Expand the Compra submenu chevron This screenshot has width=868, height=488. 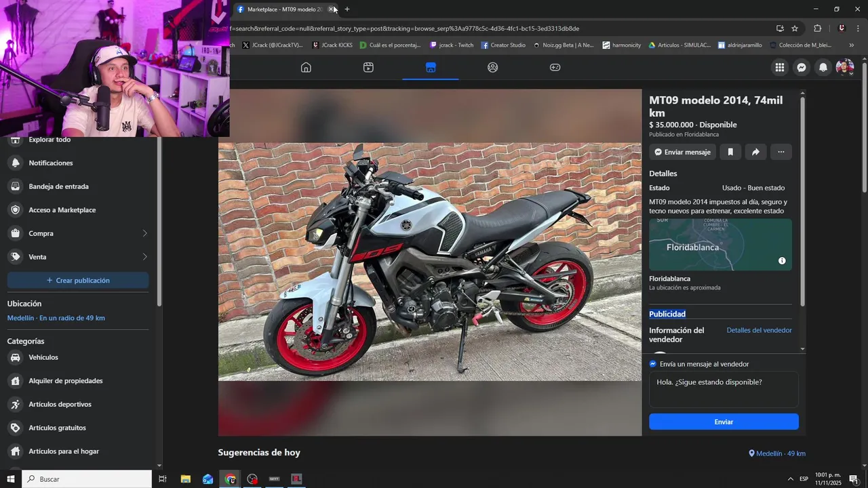click(144, 233)
